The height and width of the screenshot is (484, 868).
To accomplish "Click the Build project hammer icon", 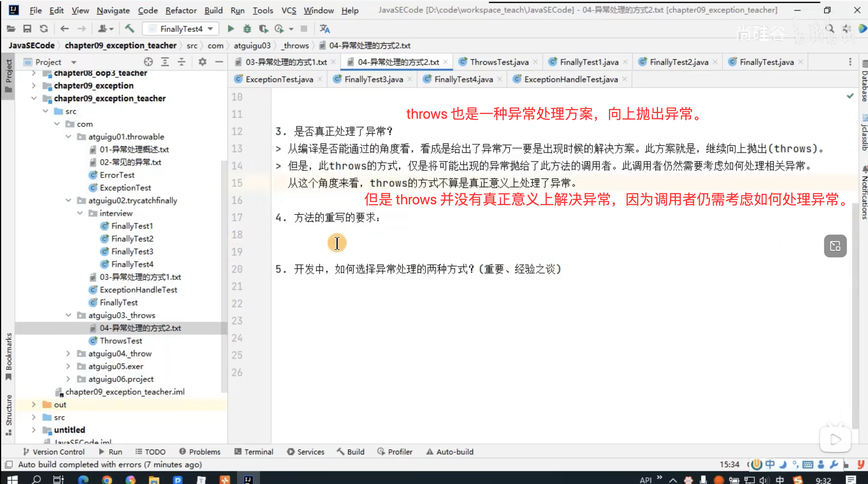I will point(129,29).
